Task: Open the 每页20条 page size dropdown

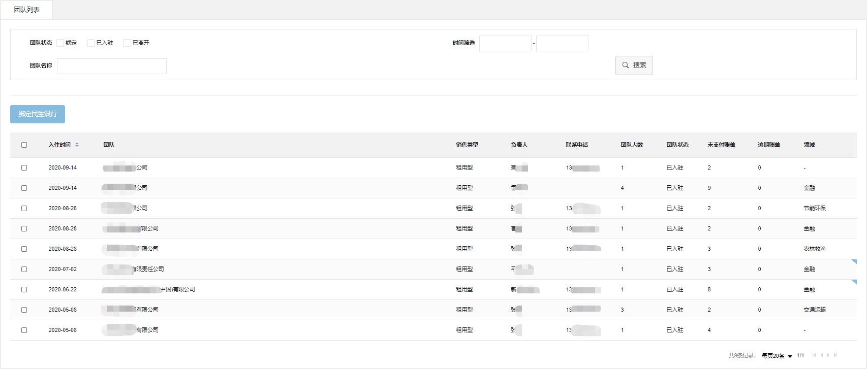Action: [777, 356]
